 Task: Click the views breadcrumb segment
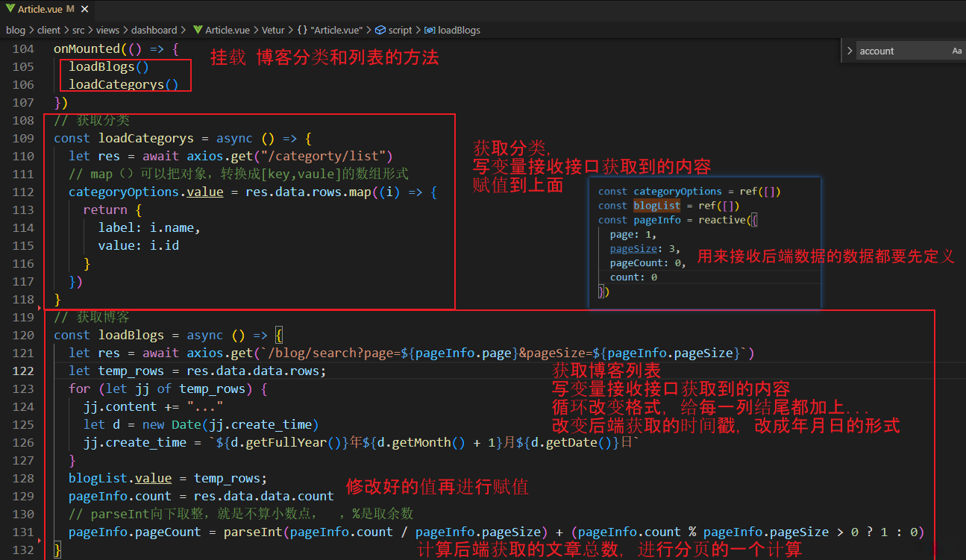click(x=107, y=31)
